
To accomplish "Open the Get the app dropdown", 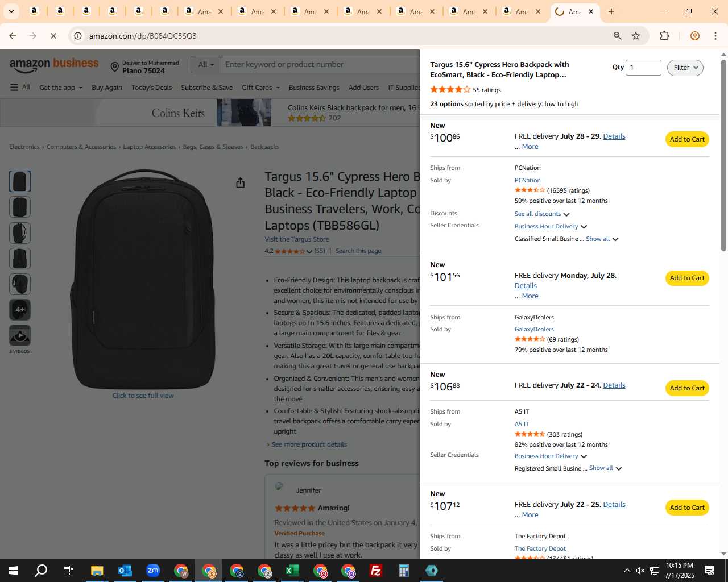I will 61,88.
